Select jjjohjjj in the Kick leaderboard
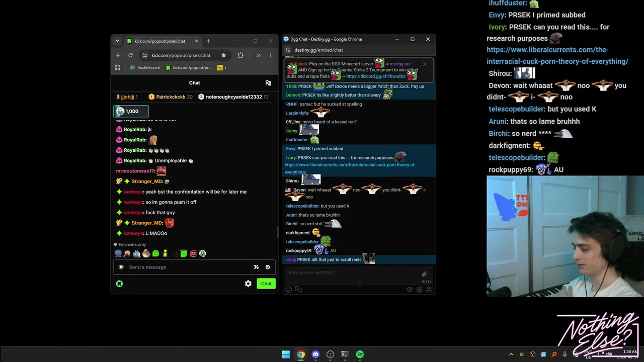The width and height of the screenshot is (644, 362). (x=127, y=97)
